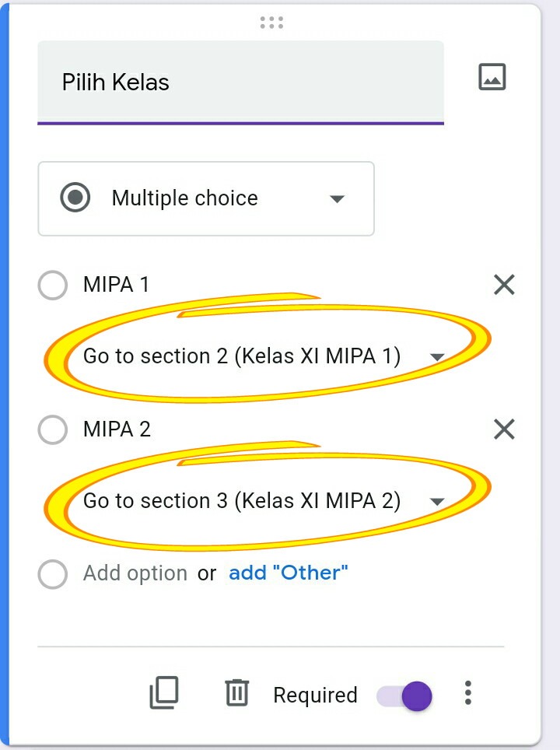The width and height of the screenshot is (560, 750).
Task: Click the add "Other" link
Action: tap(288, 573)
